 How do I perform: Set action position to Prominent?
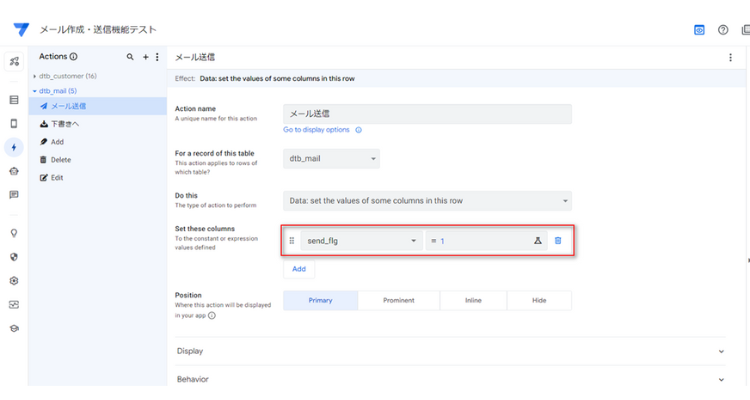pos(398,300)
